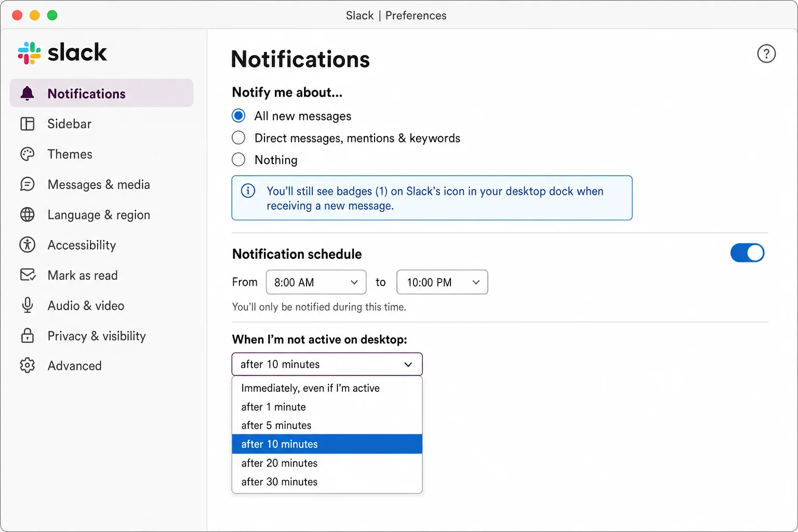Viewport: 798px width, 532px height.
Task: Select the All new messages radio button
Action: [x=238, y=115]
